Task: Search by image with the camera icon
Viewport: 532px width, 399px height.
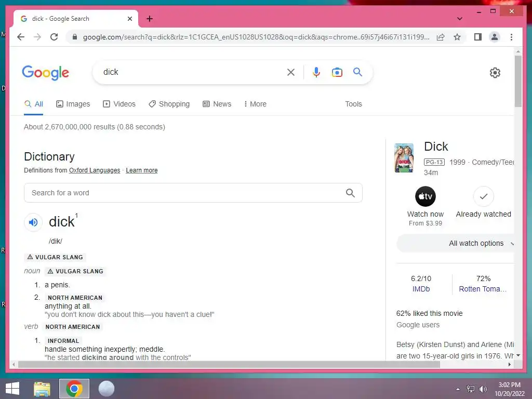Action: click(x=337, y=72)
